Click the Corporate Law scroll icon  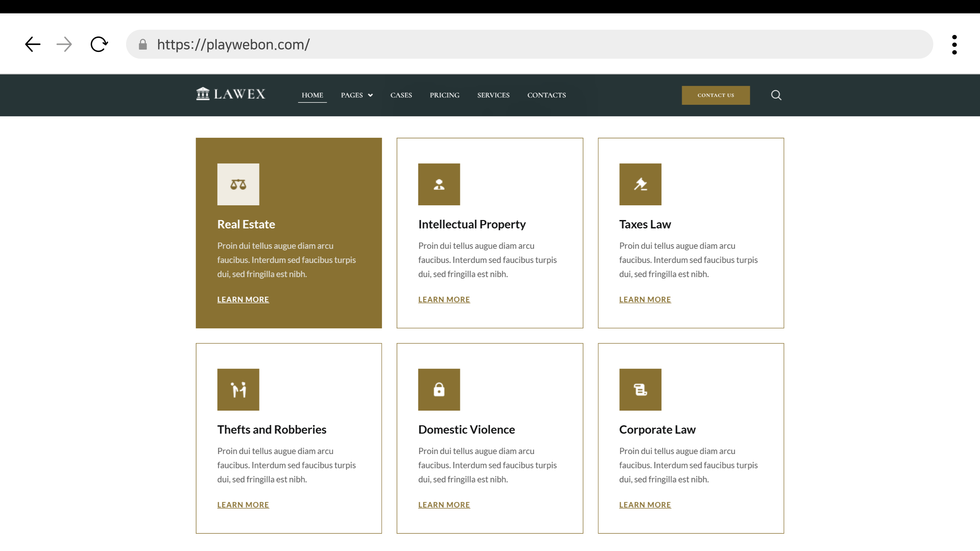point(640,389)
